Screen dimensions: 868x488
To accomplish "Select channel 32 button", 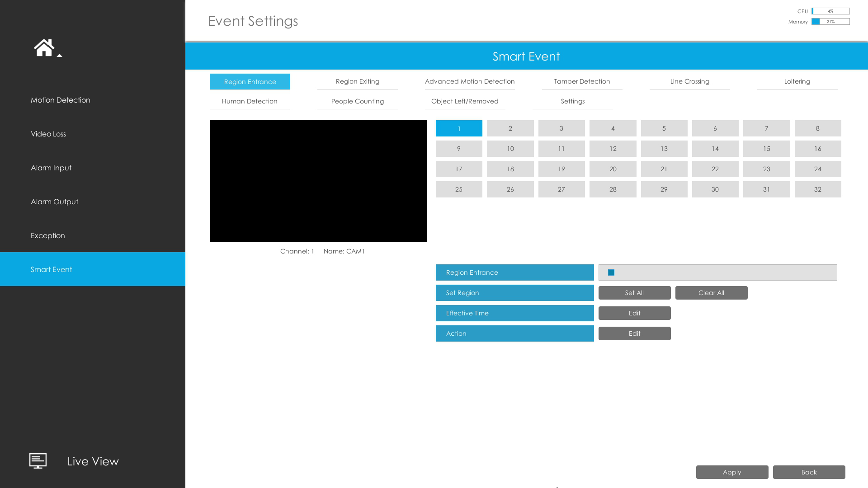I will tap(817, 189).
